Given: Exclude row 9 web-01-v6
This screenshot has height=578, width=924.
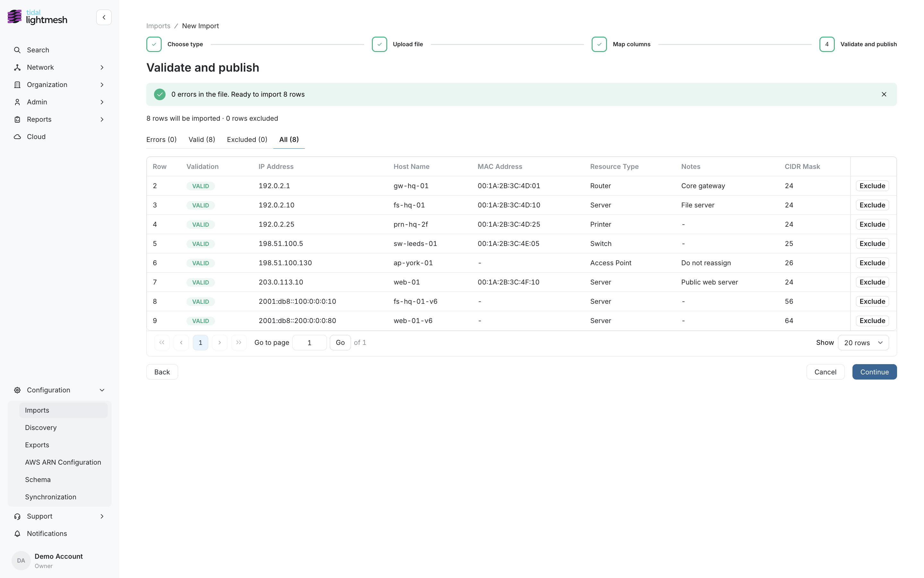Looking at the screenshot, I should (x=872, y=321).
